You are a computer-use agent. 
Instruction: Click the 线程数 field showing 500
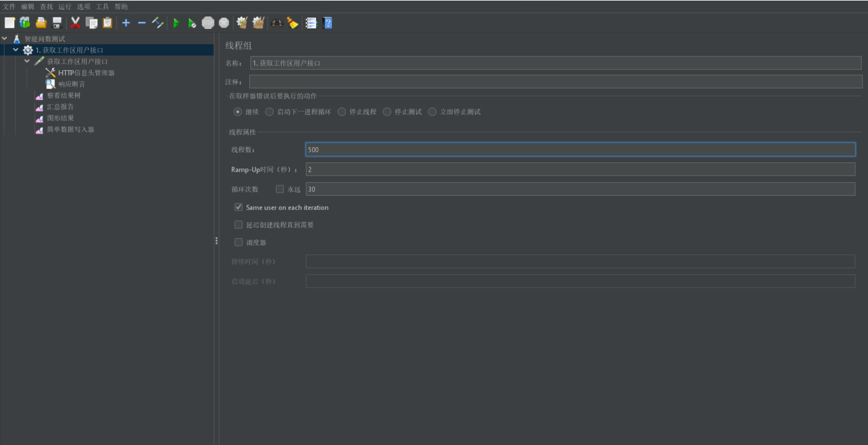click(580, 149)
